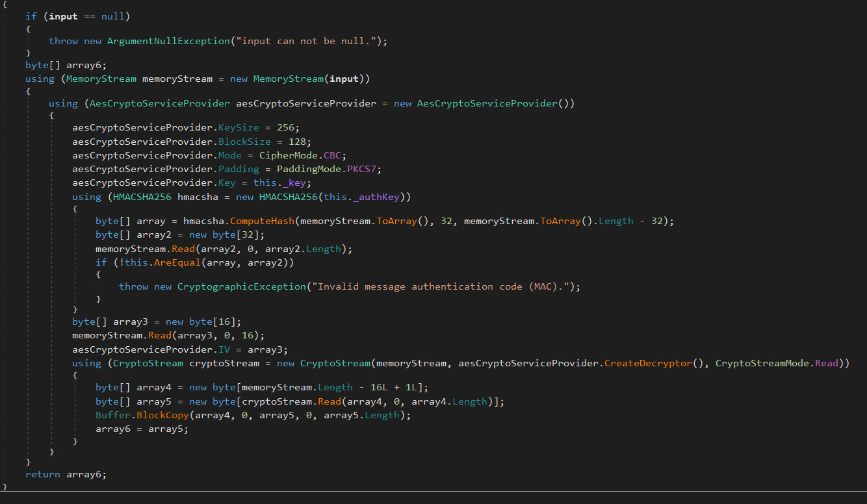Click the ArgumentNullException type name
This screenshot has width=867, height=504.
coord(168,41)
